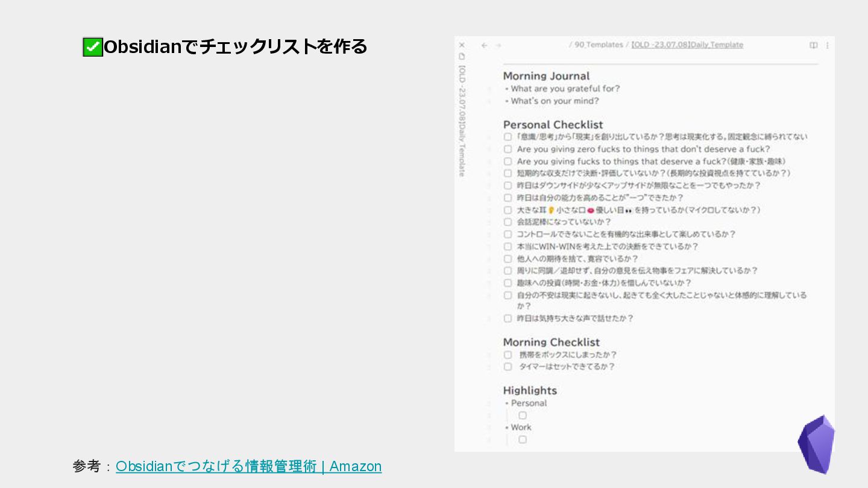Screen dimensions: 868x488
Task: Tick the コントロールできないこと checkbox
Action: (508, 234)
